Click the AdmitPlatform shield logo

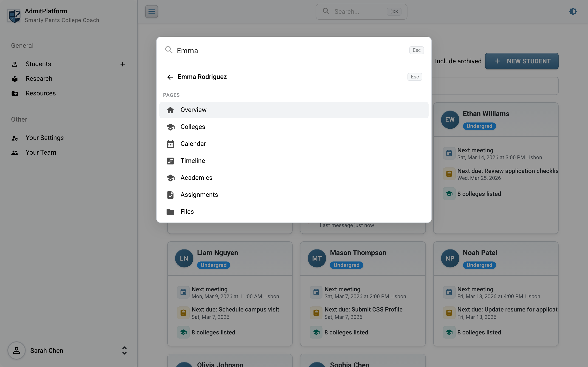coord(14,16)
